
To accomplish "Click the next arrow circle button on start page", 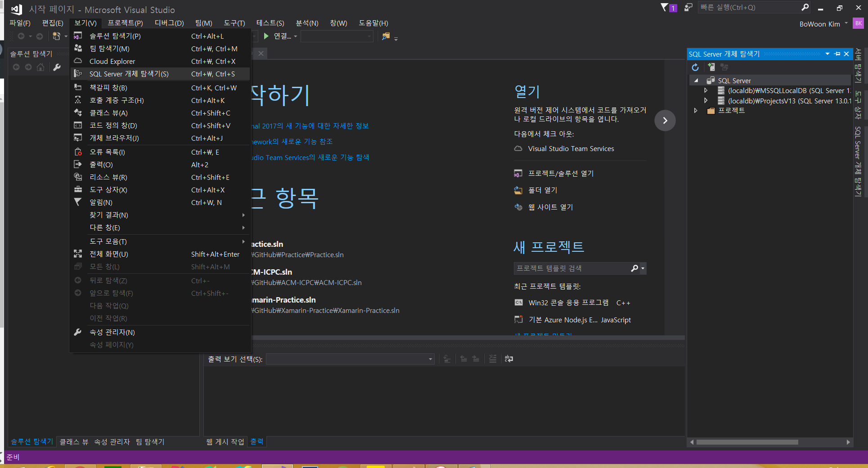I will [x=665, y=120].
